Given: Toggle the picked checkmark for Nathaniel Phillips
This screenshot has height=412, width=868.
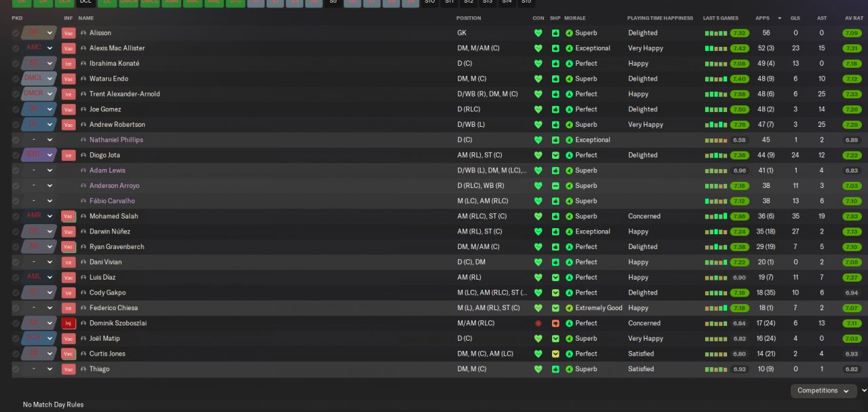Looking at the screenshot, I should click(16, 140).
